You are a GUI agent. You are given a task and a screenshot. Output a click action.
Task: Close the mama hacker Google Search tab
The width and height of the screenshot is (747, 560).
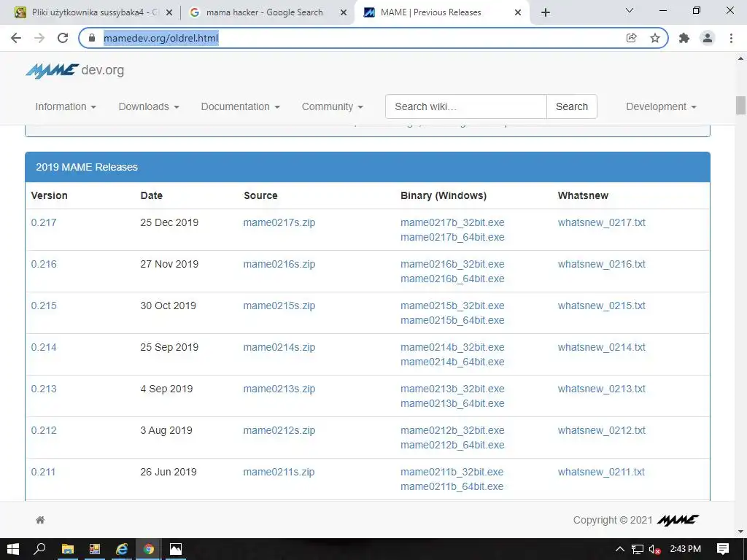tap(343, 13)
